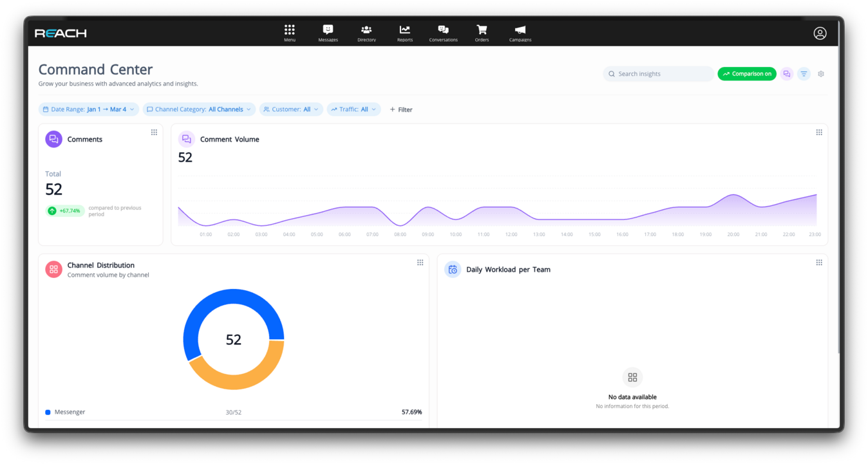Toggle the purple comments view icon

tap(786, 74)
